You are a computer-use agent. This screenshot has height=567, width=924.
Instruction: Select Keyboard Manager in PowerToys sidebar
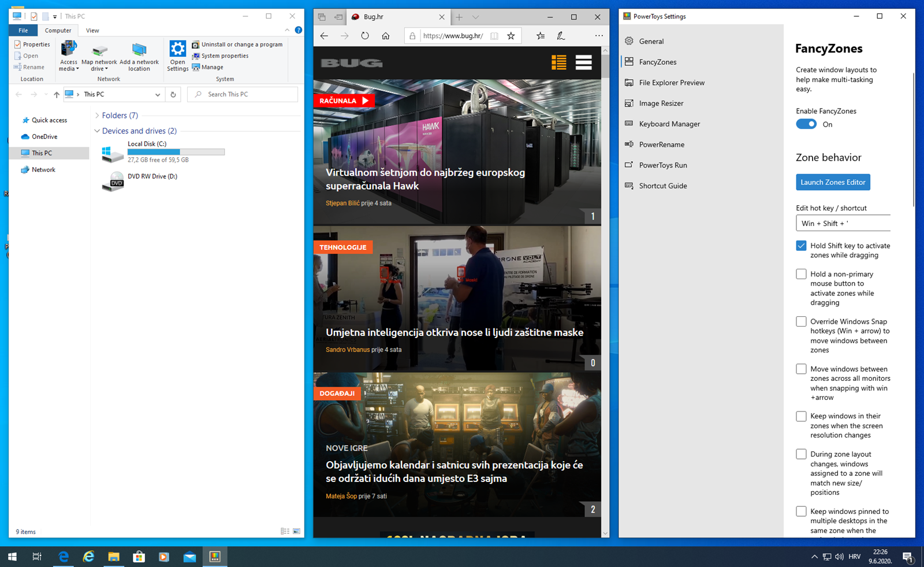pos(669,124)
